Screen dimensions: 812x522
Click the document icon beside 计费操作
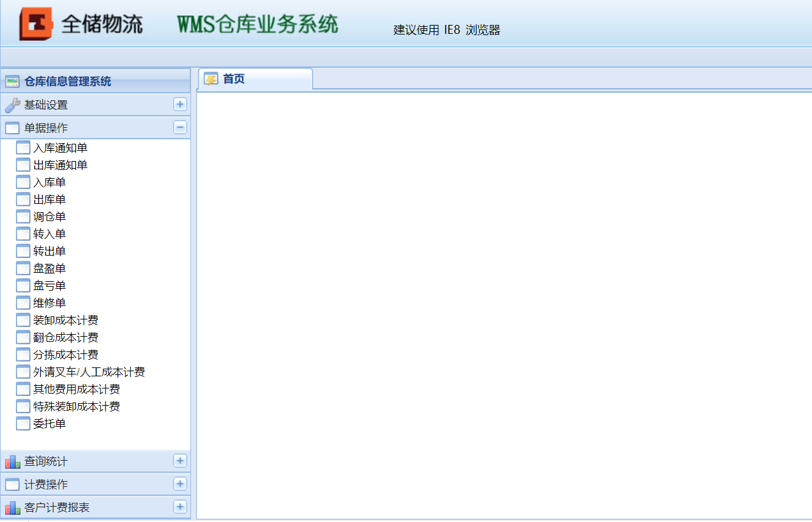click(11, 484)
